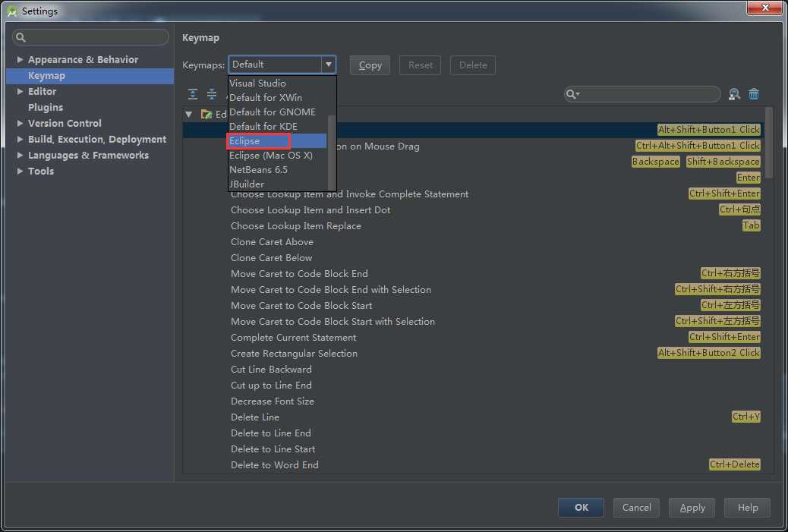788x532 pixels.
Task: Select Default for XWin keymap
Action: (277, 97)
